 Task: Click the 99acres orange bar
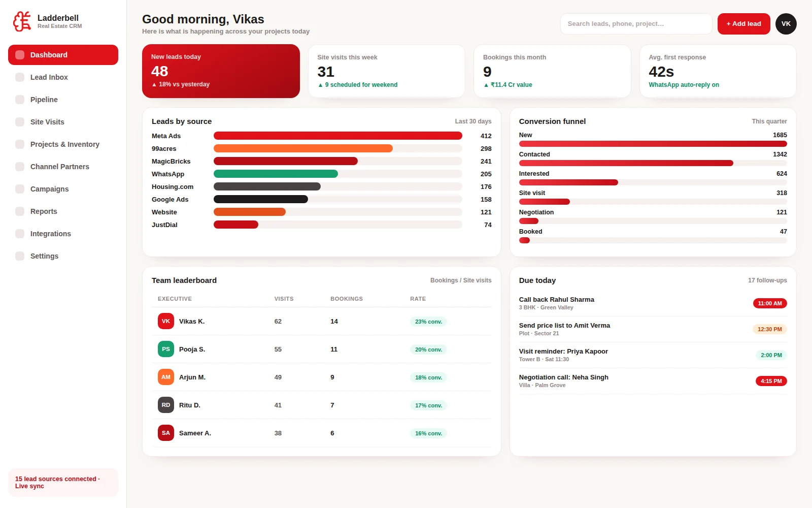(303, 148)
